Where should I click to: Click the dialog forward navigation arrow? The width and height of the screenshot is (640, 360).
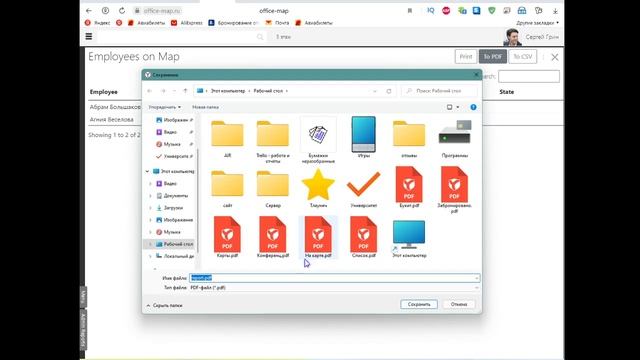click(x=163, y=91)
